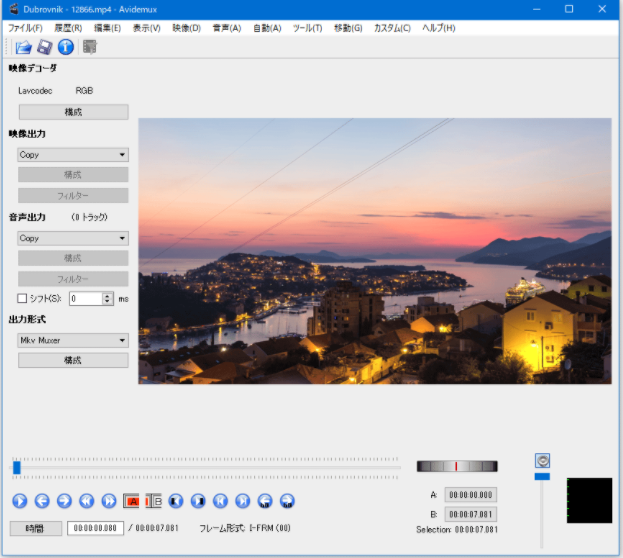Open the 映像出力 Copy codec dropdown
The height and width of the screenshot is (558, 623).
[73, 155]
